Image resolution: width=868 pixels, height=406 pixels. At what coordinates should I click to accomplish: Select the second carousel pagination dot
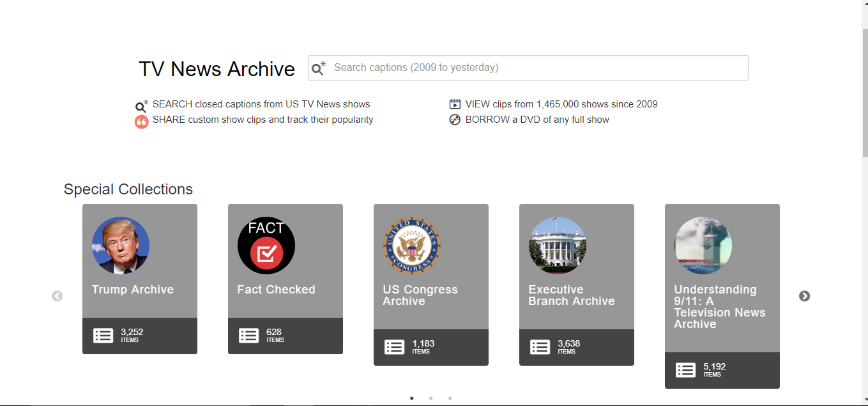431,398
